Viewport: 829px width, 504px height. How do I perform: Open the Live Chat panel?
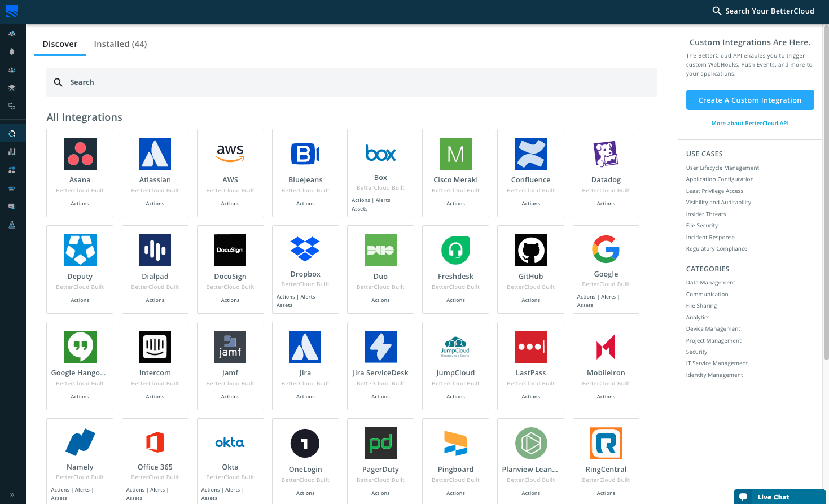tap(774, 496)
